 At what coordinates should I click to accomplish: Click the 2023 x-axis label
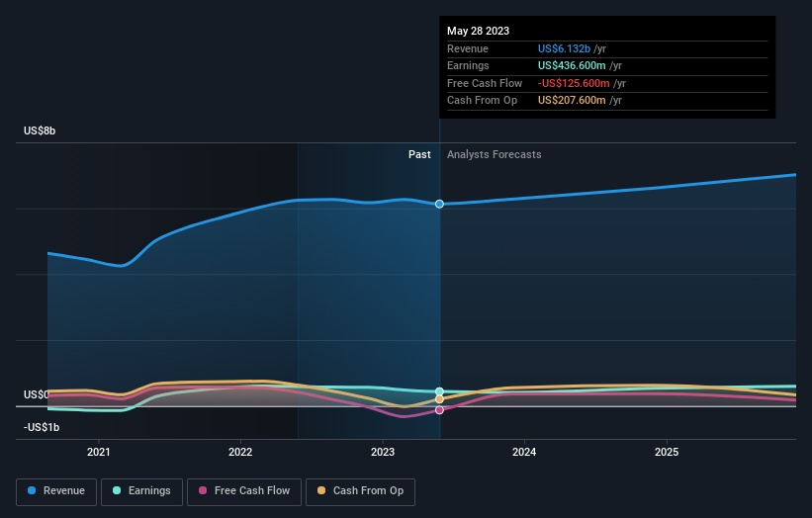tap(383, 452)
